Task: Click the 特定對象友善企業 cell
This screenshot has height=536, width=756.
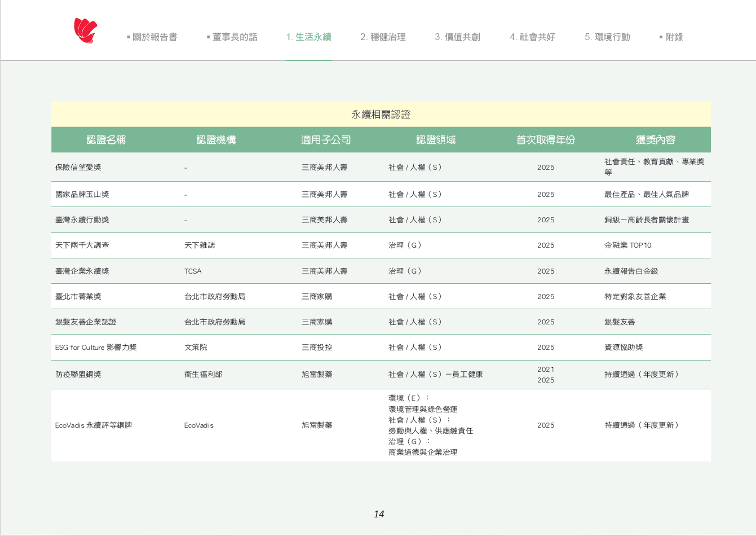Action: 635,297
